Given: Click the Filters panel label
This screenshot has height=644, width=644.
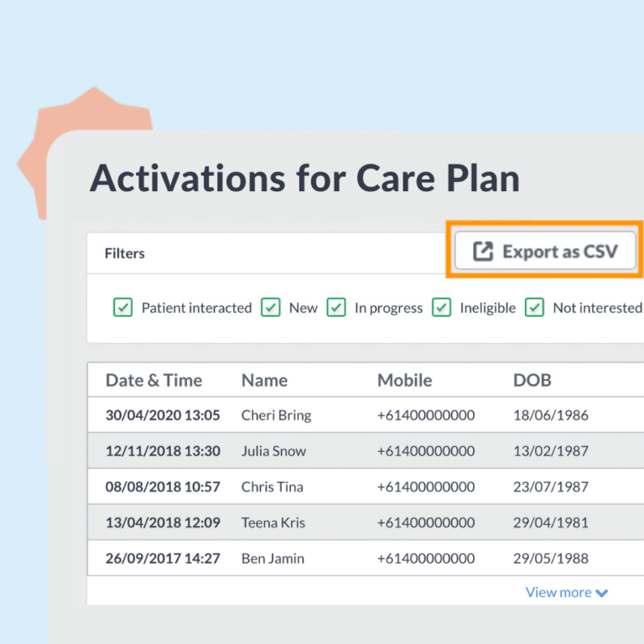Looking at the screenshot, I should (x=125, y=253).
